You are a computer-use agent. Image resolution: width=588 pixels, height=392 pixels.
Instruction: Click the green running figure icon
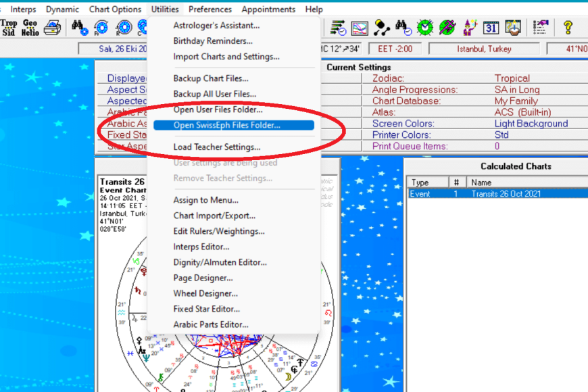pyautogui.click(x=447, y=28)
